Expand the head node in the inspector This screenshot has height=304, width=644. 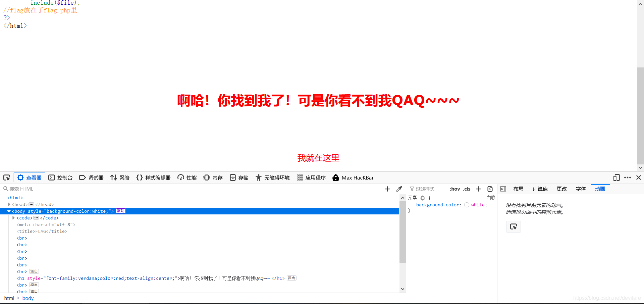tap(9, 204)
